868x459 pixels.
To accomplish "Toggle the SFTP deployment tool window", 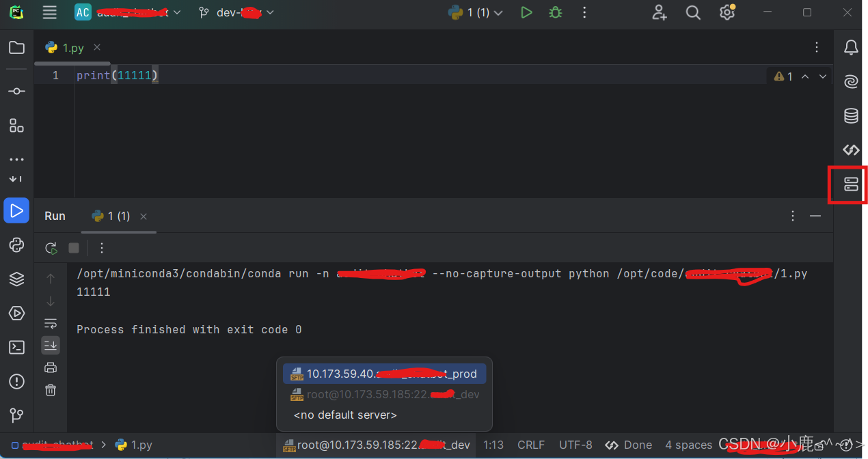I will 850,184.
